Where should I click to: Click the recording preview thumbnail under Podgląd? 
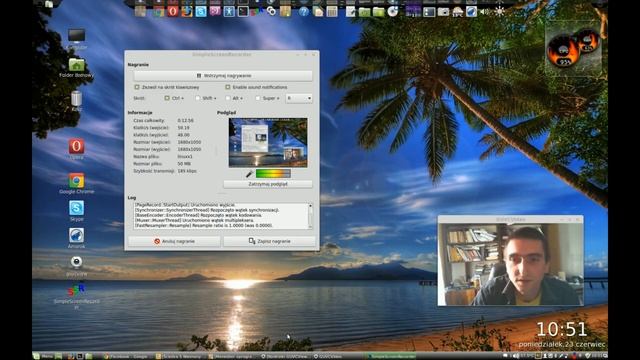(268, 142)
